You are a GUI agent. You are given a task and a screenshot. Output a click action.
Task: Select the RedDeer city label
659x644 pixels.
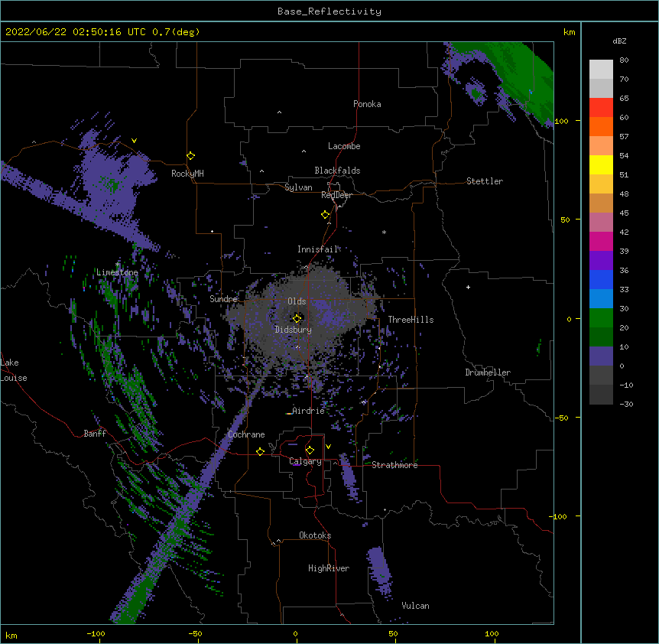pyautogui.click(x=336, y=195)
